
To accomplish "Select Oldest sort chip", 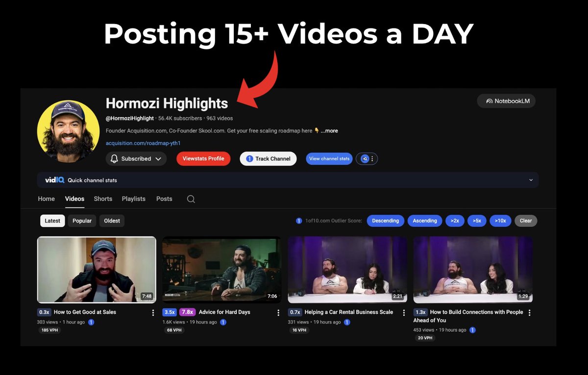I will click(x=112, y=221).
